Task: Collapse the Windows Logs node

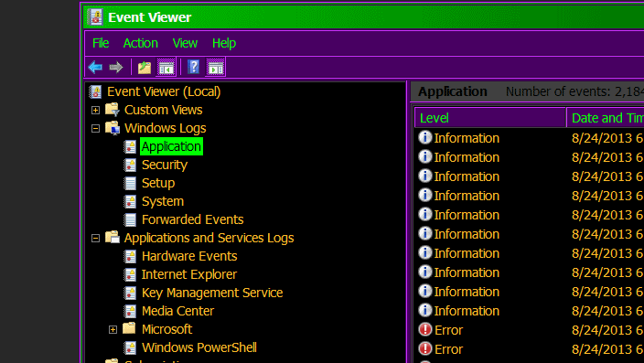Action: click(x=95, y=129)
